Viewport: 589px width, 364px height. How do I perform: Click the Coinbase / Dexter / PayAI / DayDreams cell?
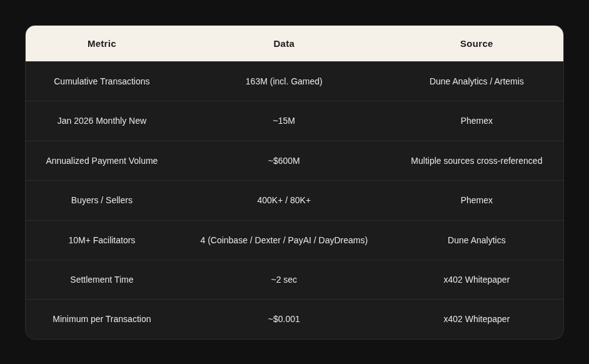(x=284, y=240)
